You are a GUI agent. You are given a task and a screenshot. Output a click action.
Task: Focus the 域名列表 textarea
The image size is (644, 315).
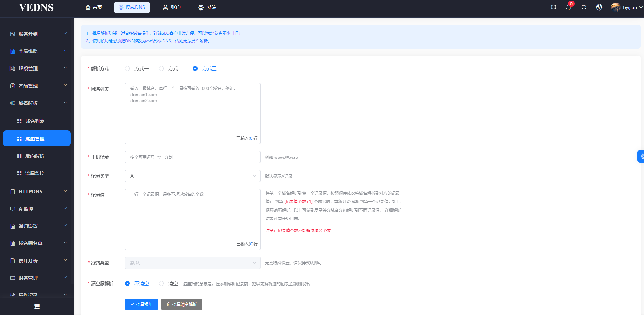point(193,114)
